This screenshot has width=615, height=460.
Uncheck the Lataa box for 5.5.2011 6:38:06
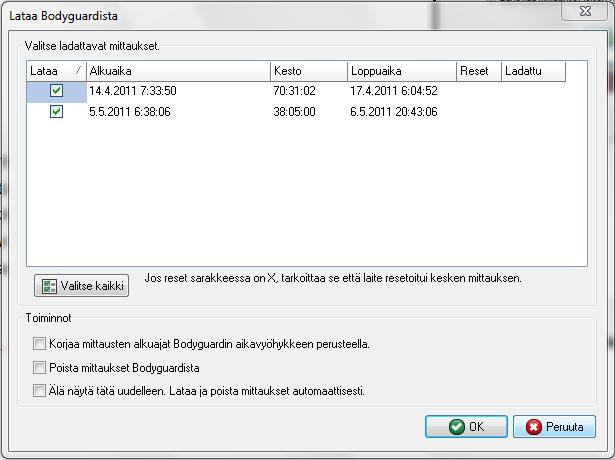(x=56, y=112)
